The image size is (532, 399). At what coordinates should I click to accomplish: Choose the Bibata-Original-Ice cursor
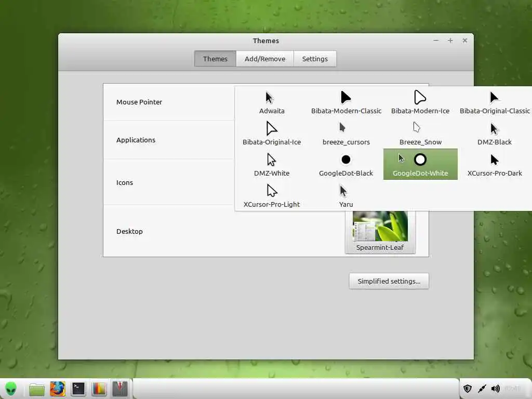tap(272, 134)
